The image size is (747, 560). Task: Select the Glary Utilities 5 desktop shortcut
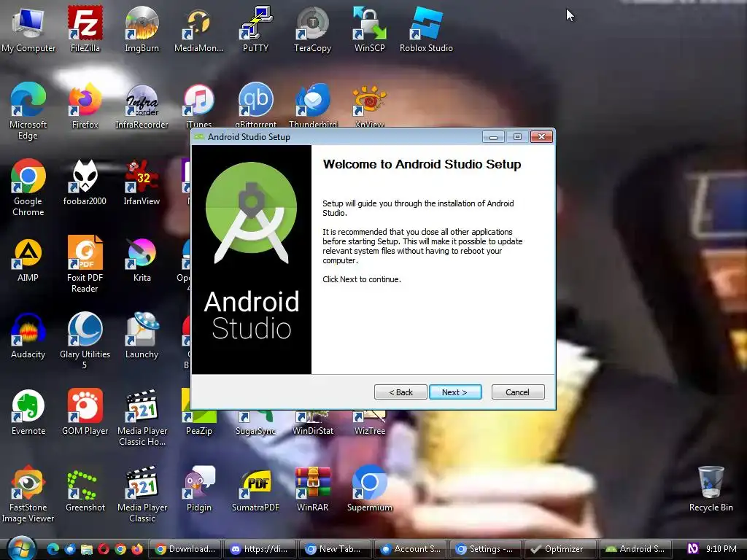85,341
